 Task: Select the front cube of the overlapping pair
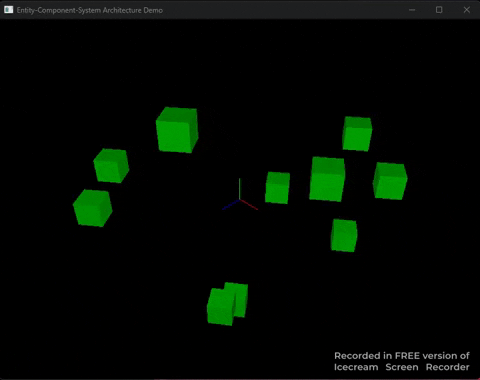point(221,307)
